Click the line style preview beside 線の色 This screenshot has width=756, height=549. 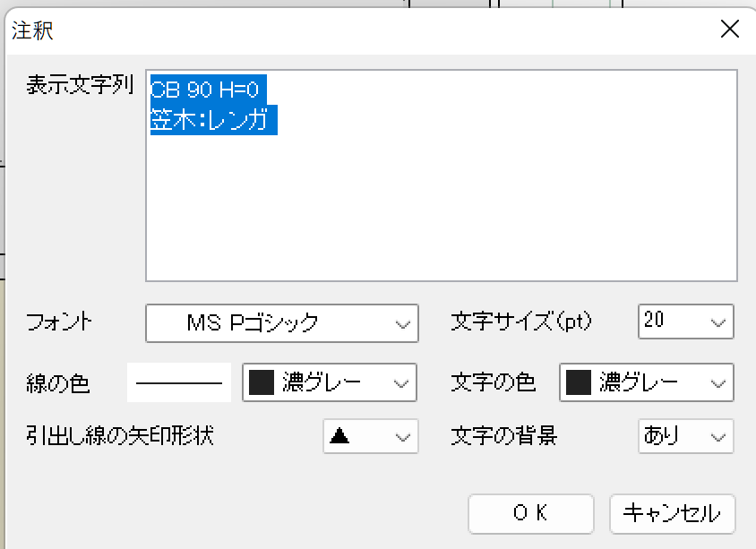[x=179, y=383]
